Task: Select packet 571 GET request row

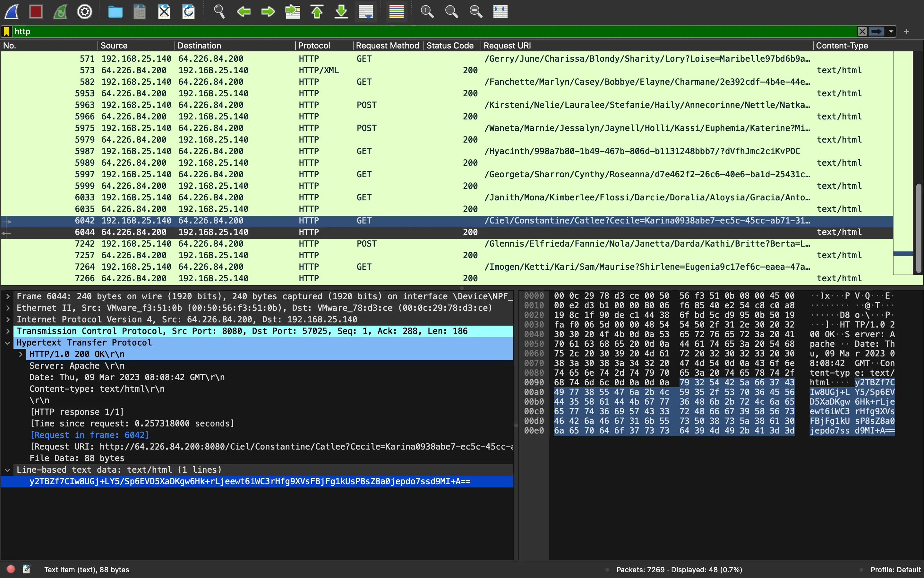Action: point(447,59)
